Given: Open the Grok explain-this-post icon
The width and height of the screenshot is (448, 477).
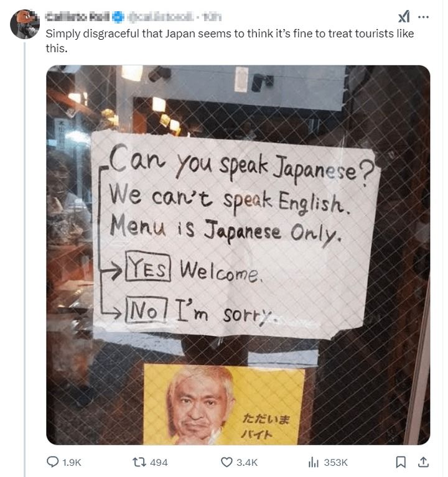Looking at the screenshot, I should [x=404, y=16].
